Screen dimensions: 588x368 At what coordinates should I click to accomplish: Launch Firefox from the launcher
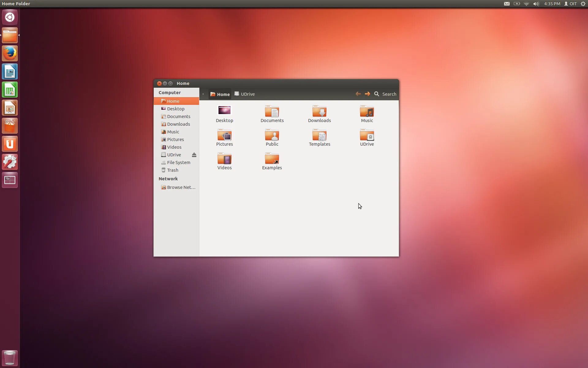pos(10,54)
